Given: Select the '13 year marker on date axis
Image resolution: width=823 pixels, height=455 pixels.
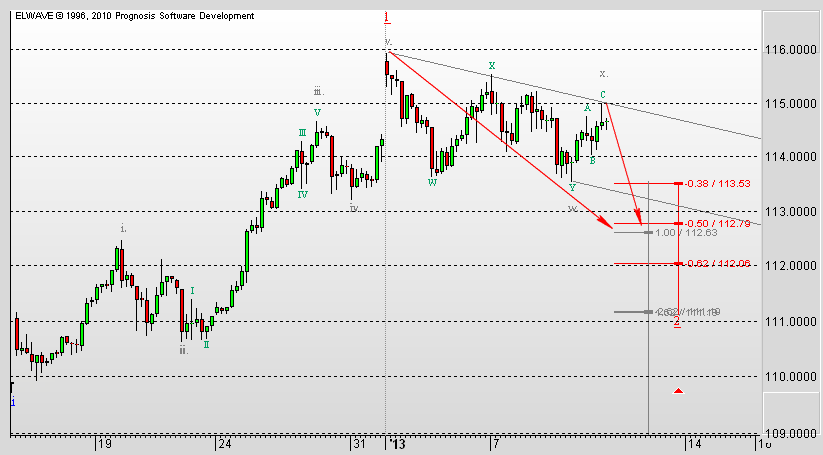Looking at the screenshot, I should [x=397, y=443].
